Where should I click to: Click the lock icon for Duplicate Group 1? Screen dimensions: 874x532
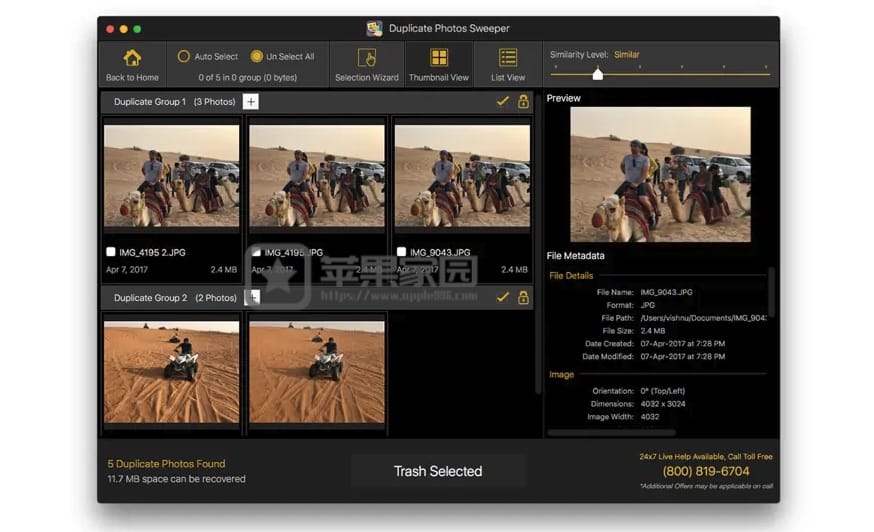[x=523, y=101]
